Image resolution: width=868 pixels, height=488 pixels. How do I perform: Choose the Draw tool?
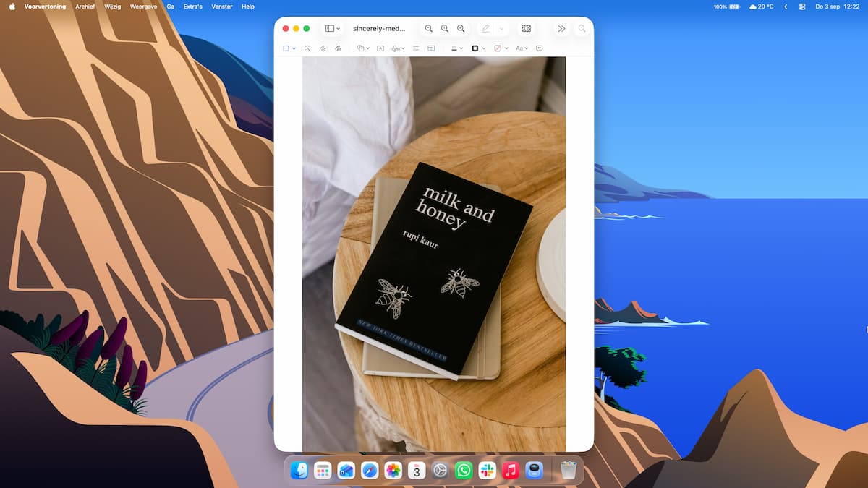[338, 48]
